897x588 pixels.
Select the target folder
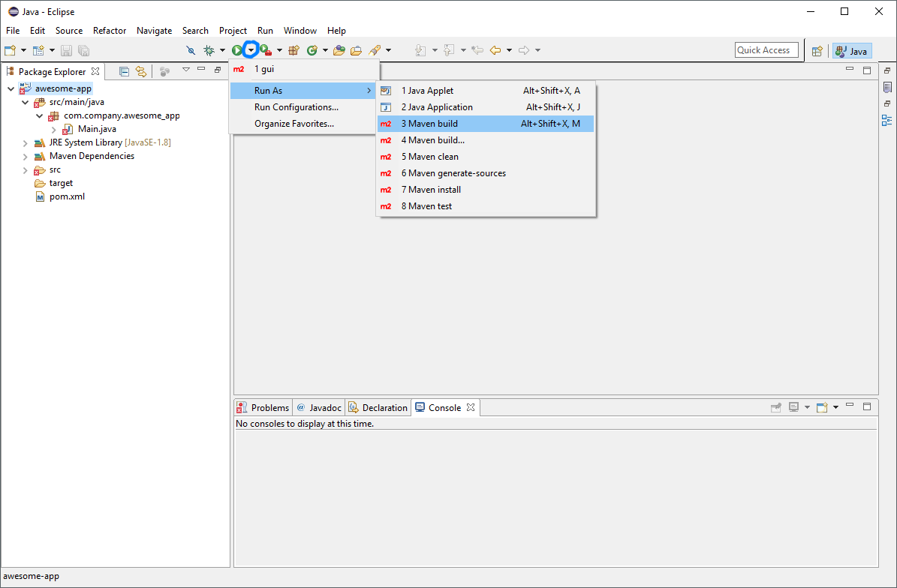pyautogui.click(x=54, y=183)
